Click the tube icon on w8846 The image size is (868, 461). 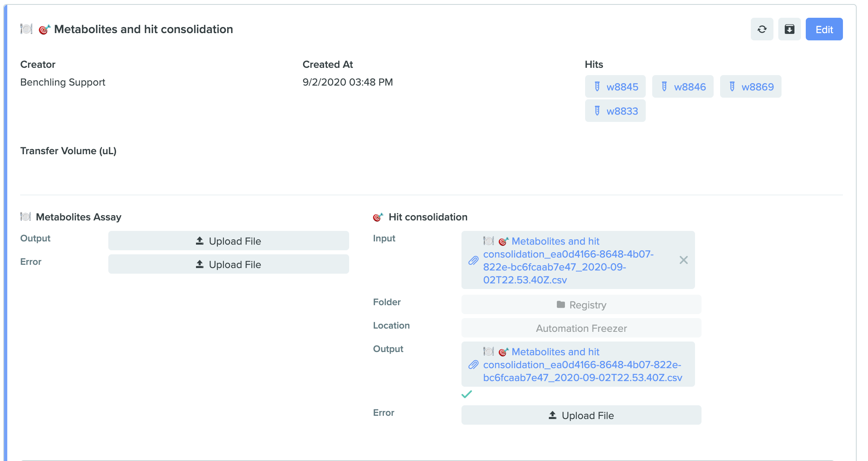tap(664, 86)
